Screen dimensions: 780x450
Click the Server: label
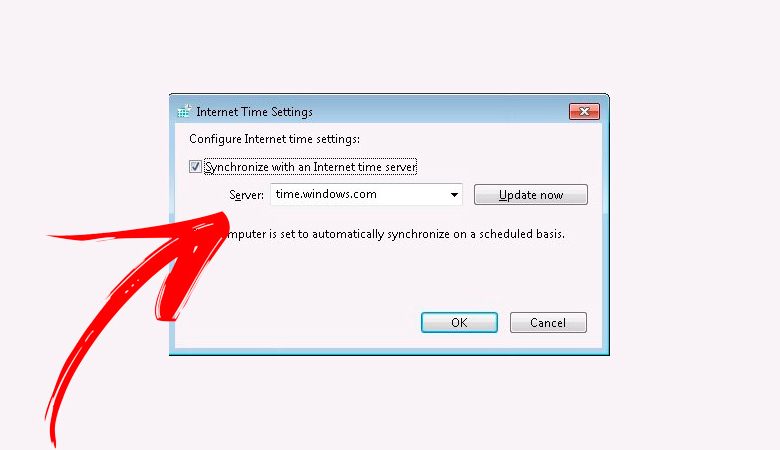pos(246,195)
